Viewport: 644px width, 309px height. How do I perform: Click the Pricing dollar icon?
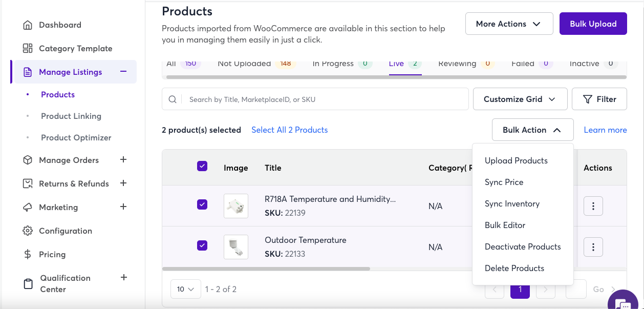point(28,255)
